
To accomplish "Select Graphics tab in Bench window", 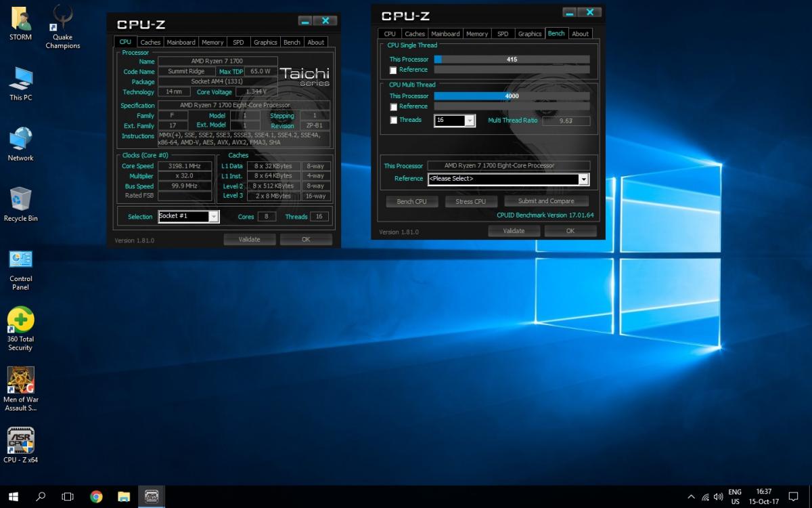I will pos(530,34).
